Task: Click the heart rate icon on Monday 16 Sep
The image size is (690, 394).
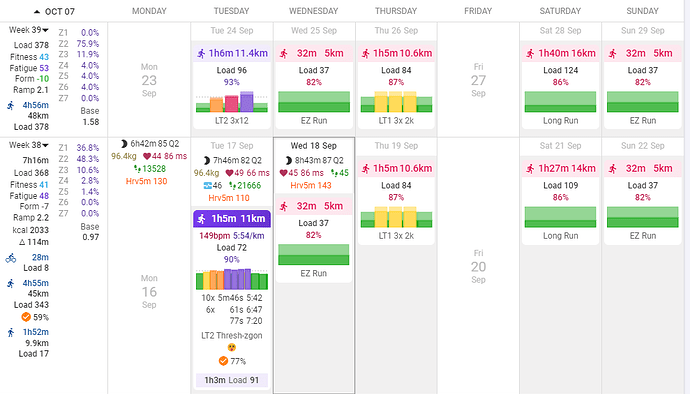Action: pyautogui.click(x=147, y=156)
